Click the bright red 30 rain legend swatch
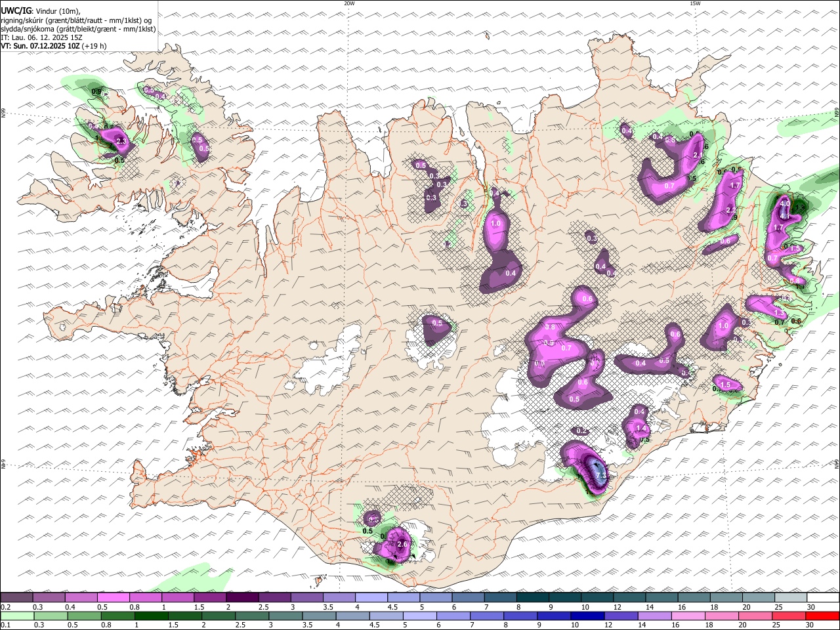 tap(822, 616)
